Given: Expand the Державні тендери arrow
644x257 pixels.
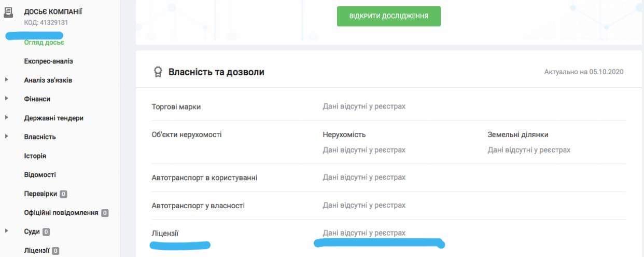Looking at the screenshot, I should pos(7,118).
